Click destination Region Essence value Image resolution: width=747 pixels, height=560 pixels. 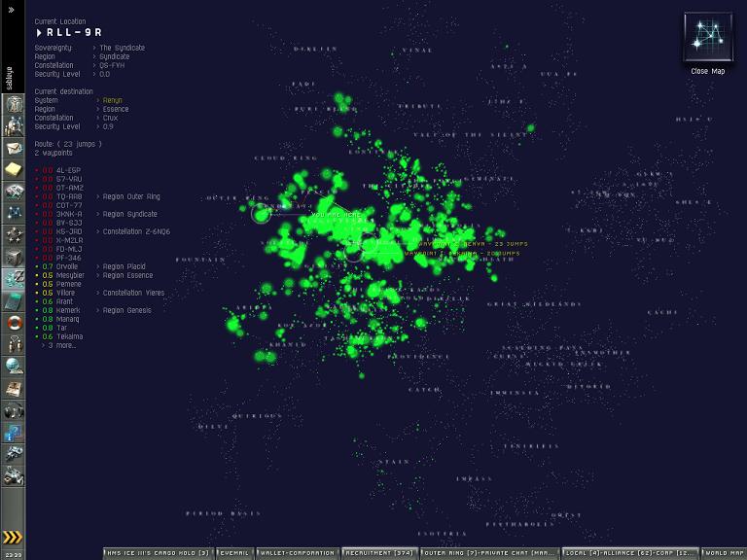[116, 109]
